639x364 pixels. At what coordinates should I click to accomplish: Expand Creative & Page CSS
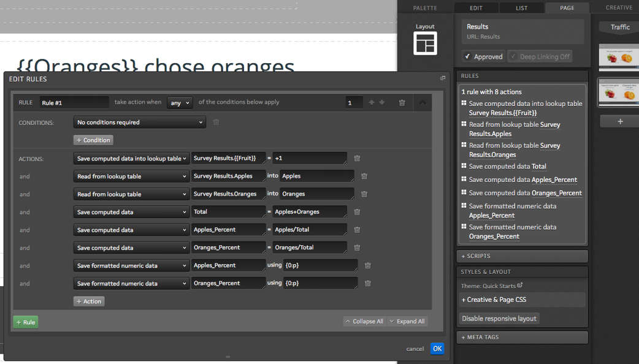[522, 300]
